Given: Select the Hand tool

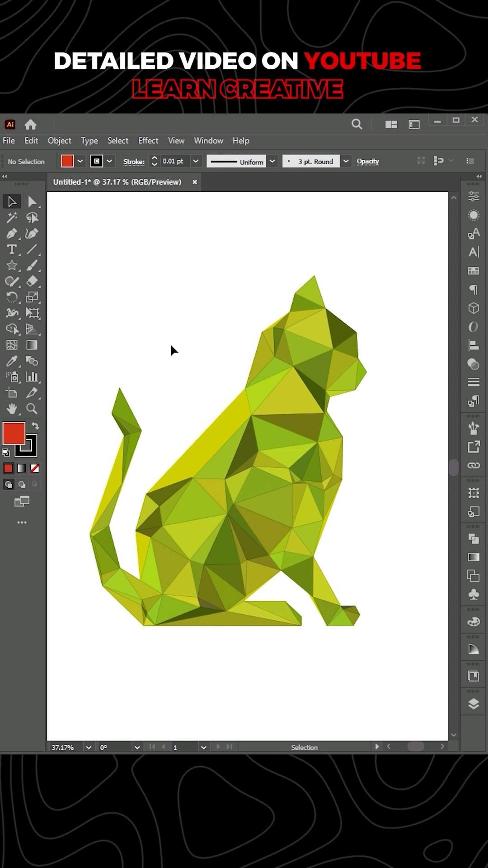Looking at the screenshot, I should (12, 409).
